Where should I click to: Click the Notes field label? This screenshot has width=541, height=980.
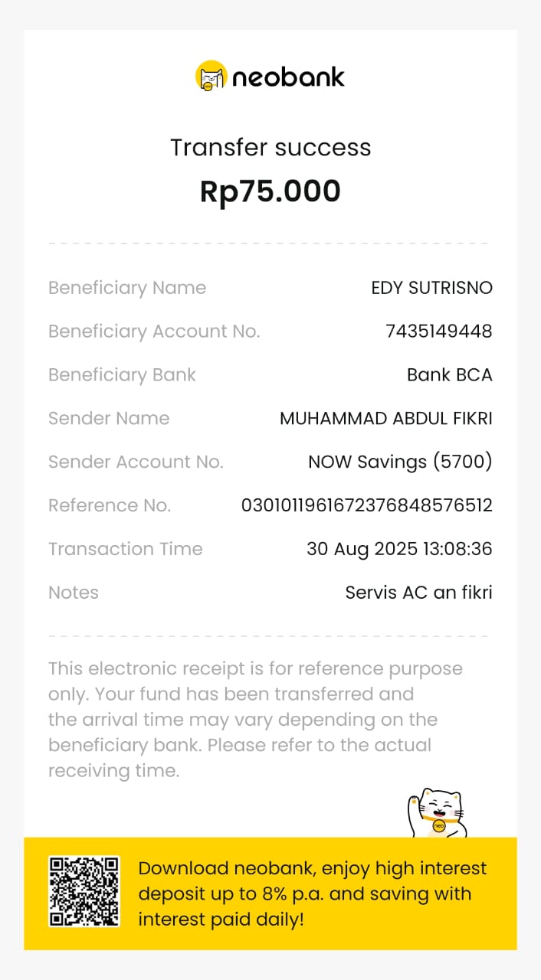pos(74,593)
